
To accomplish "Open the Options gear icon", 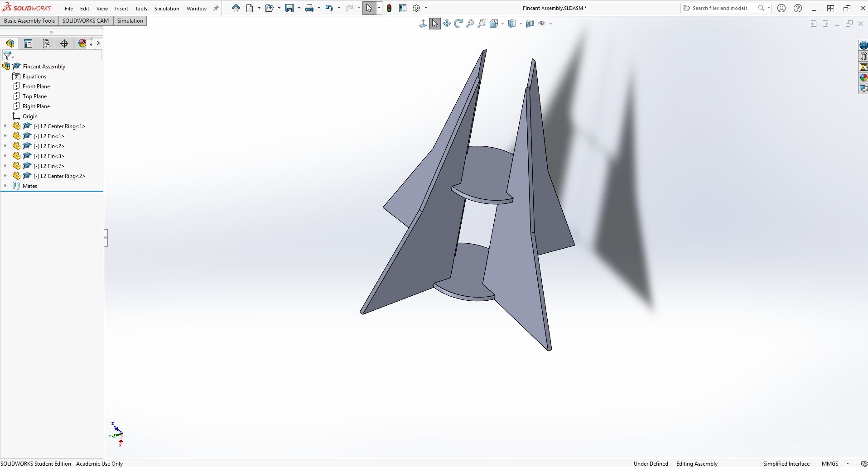I will (x=416, y=8).
